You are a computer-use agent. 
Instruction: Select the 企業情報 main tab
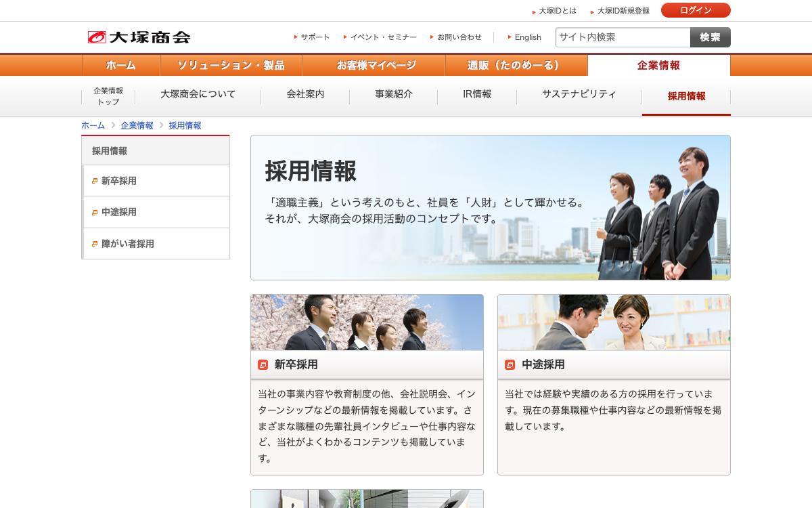[x=659, y=66]
